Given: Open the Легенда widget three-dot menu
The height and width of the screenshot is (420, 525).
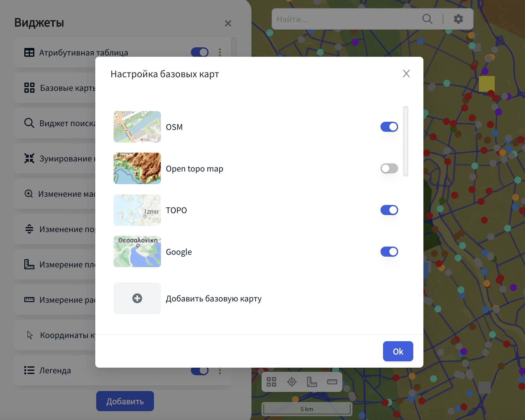Looking at the screenshot, I should [220, 371].
